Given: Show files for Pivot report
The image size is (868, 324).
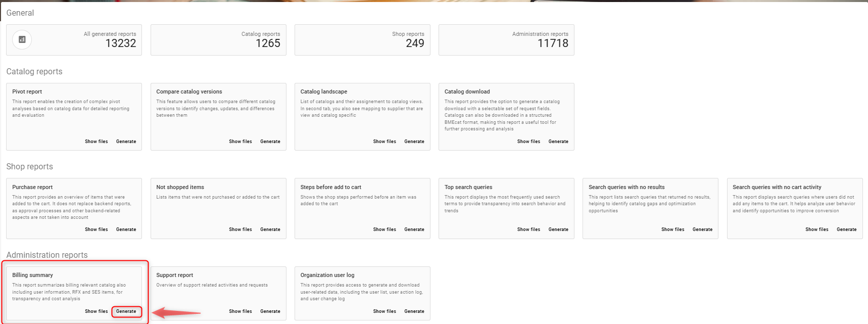Looking at the screenshot, I should tap(97, 142).
